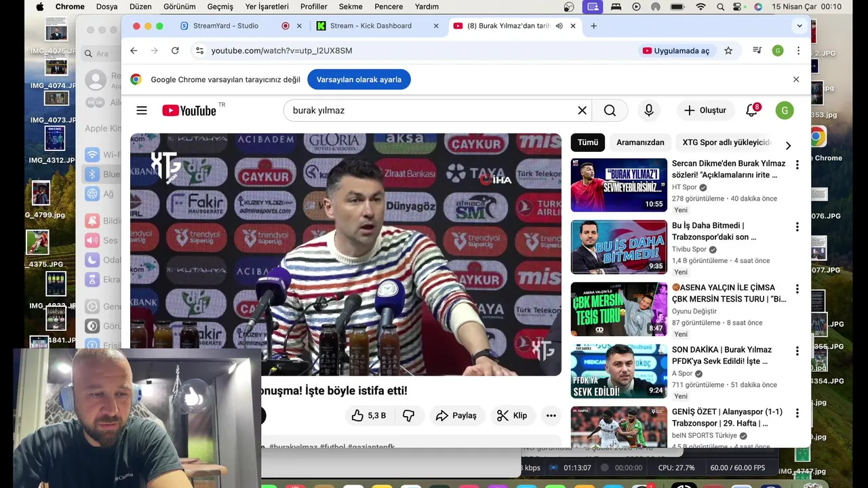View site information icon in address bar

point(199,51)
